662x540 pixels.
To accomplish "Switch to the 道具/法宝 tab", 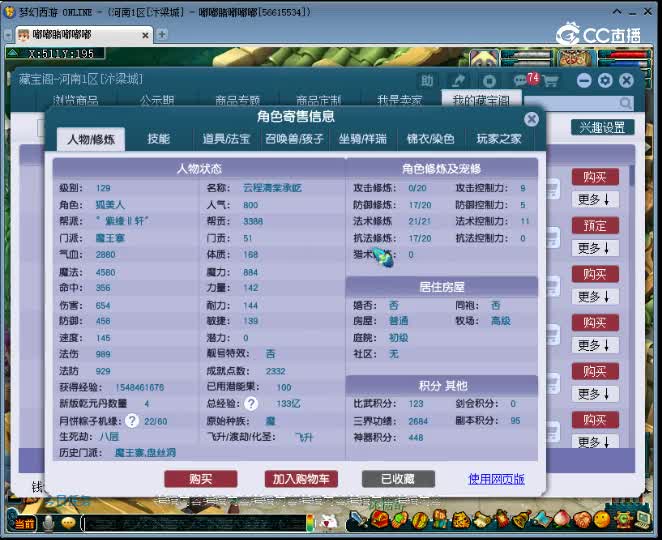I will click(x=226, y=139).
